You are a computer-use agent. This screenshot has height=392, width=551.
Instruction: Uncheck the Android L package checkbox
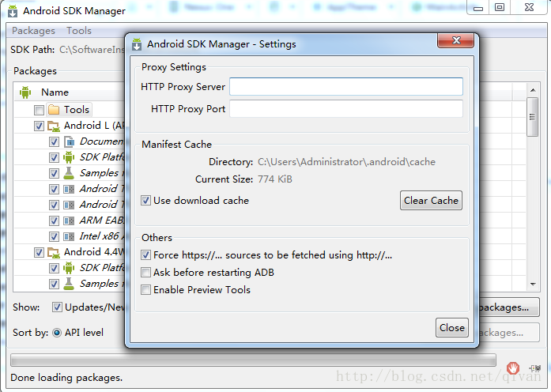pyautogui.click(x=39, y=126)
